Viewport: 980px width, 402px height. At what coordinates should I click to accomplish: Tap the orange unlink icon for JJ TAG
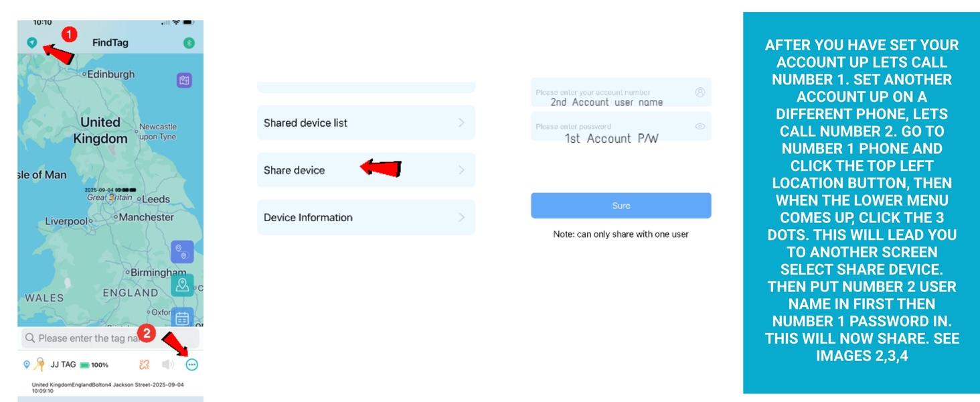(145, 364)
